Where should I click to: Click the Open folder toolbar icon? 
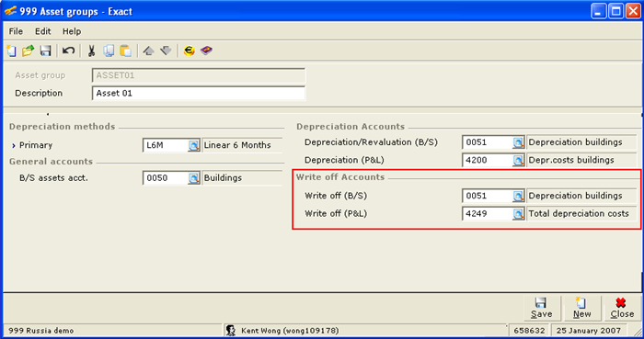tap(28, 51)
